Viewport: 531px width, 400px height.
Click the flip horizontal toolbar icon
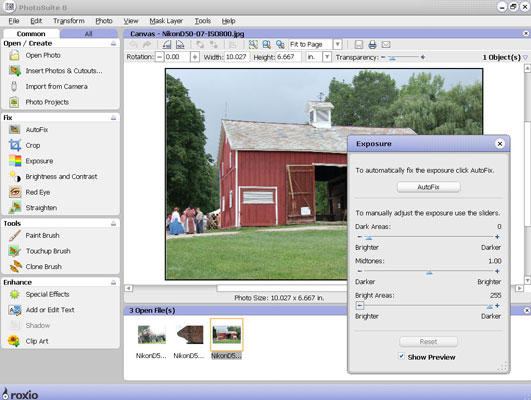pyautogui.click(x=167, y=44)
